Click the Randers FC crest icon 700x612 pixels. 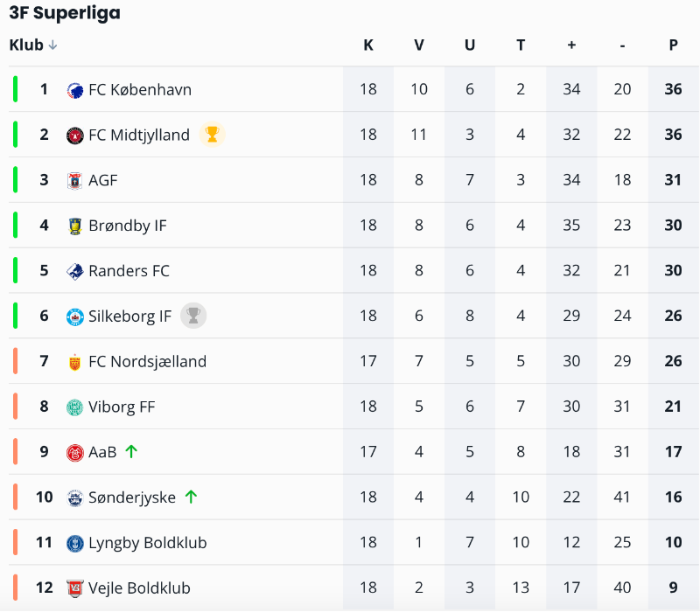click(x=75, y=272)
